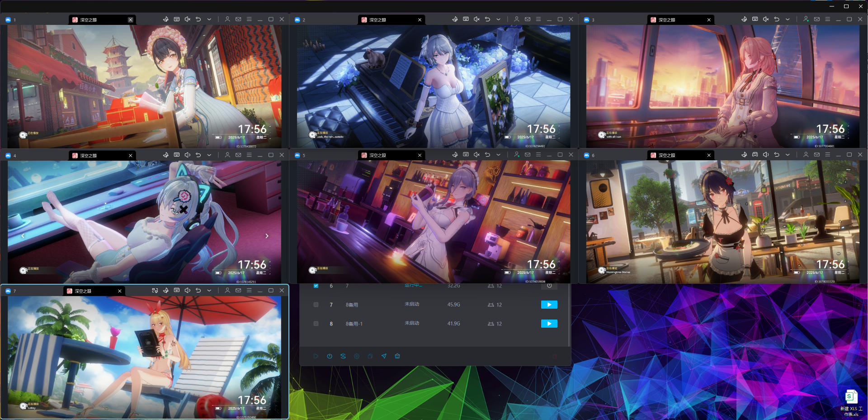868x420 pixels.
Task: Click the batch settings gear icon in manager
Action: pos(357,356)
